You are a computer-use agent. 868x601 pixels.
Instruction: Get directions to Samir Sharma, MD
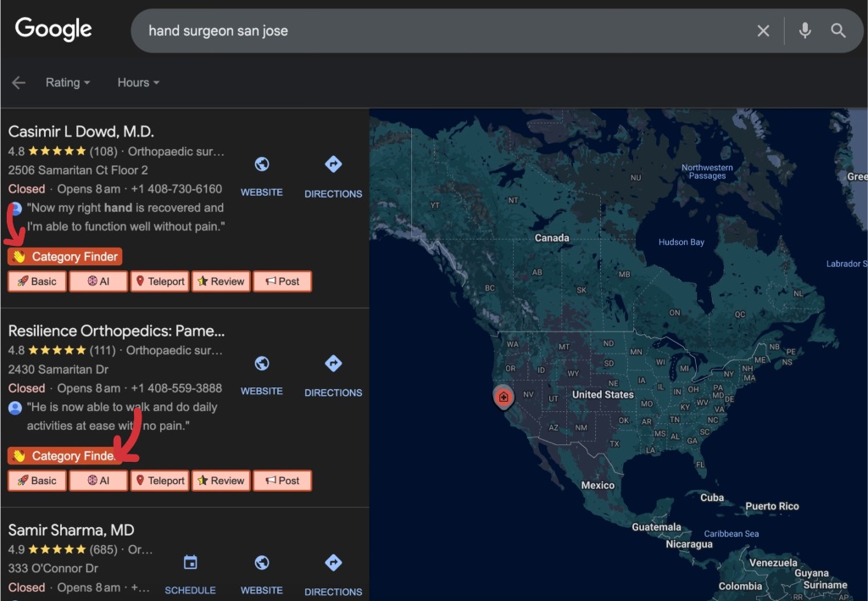333,563
